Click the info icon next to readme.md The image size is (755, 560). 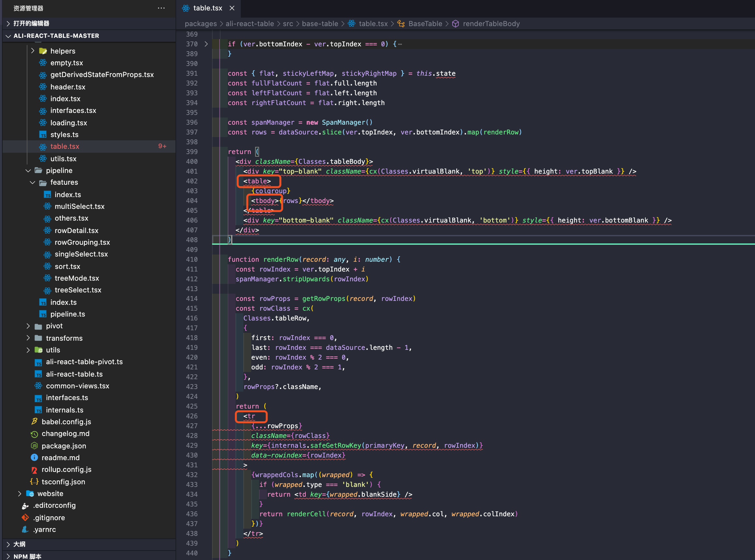[x=34, y=457]
